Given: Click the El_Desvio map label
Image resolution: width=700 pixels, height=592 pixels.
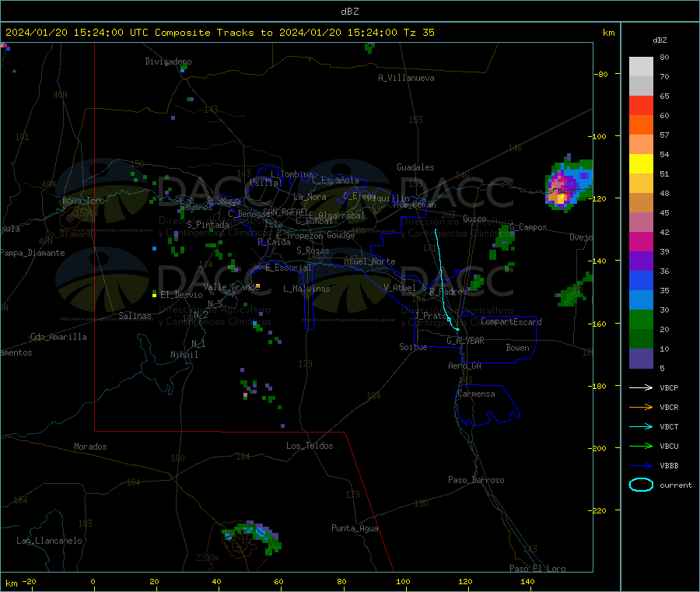Looking at the screenshot, I should coord(181,295).
